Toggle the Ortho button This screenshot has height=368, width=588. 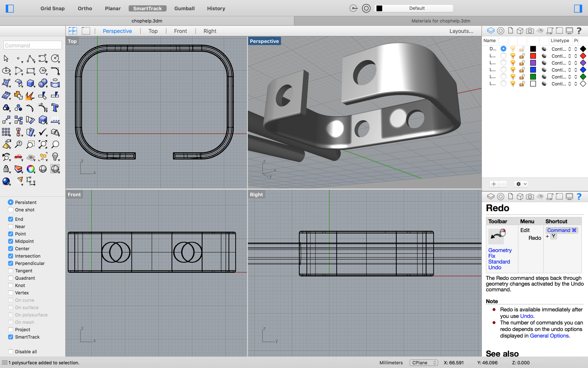[85, 8]
